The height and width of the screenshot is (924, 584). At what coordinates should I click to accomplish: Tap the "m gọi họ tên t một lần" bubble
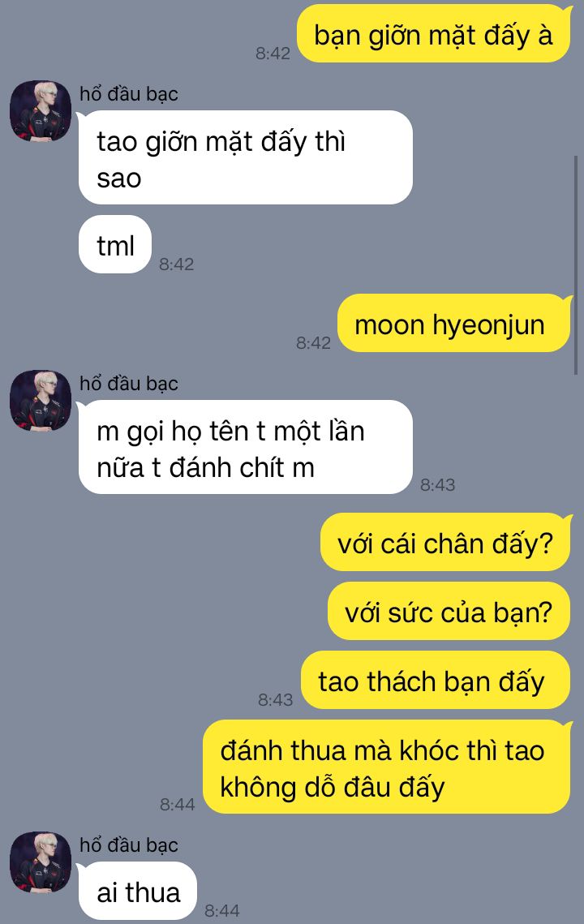[246, 447]
